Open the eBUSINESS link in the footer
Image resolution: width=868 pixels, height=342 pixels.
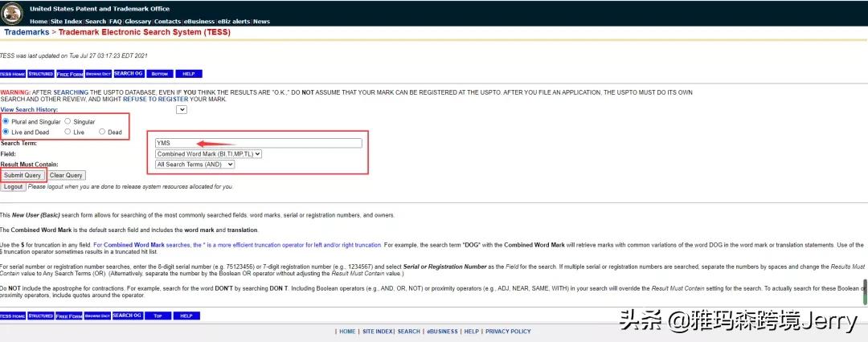[442, 332]
